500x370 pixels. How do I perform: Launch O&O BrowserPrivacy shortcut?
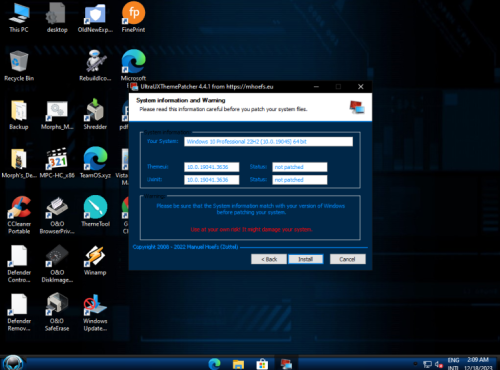point(57,215)
